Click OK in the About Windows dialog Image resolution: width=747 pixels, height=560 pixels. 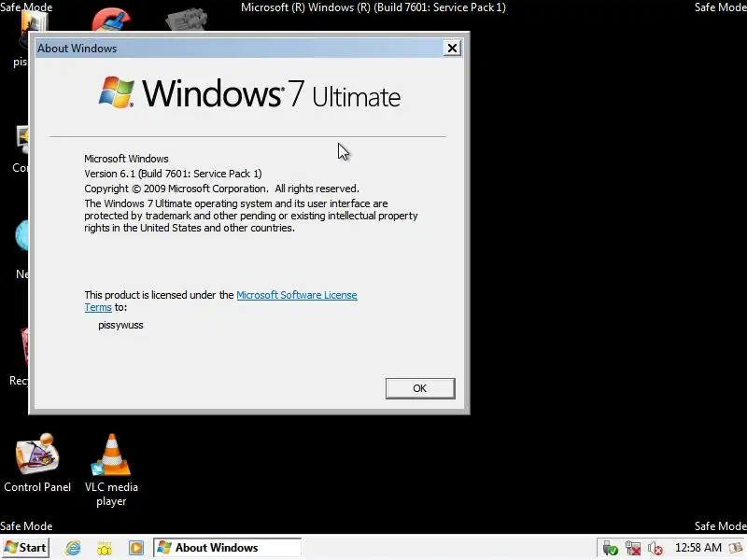(420, 388)
